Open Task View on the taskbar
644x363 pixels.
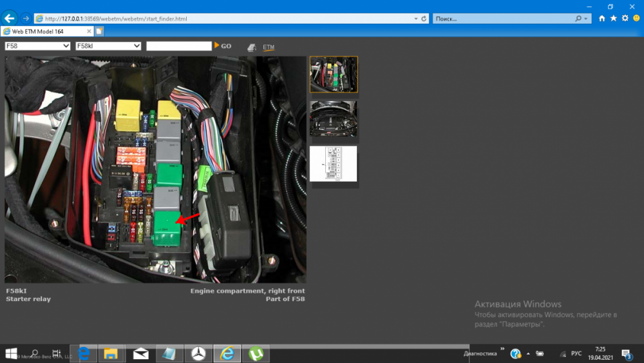[x=56, y=353]
